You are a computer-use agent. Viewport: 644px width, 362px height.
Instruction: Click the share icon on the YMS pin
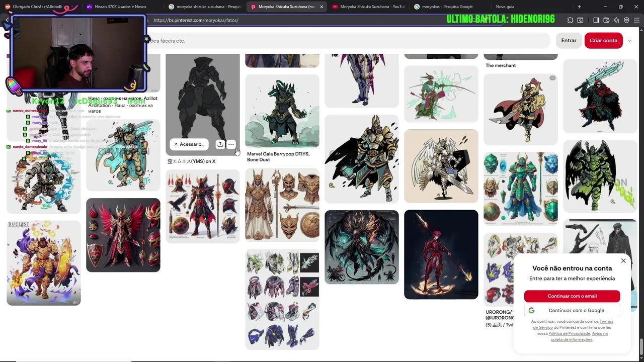click(x=220, y=144)
